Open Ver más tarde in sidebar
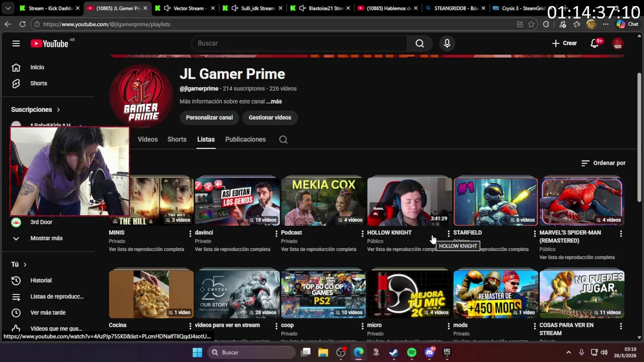Screen dimensions: 644x362 coord(48,313)
